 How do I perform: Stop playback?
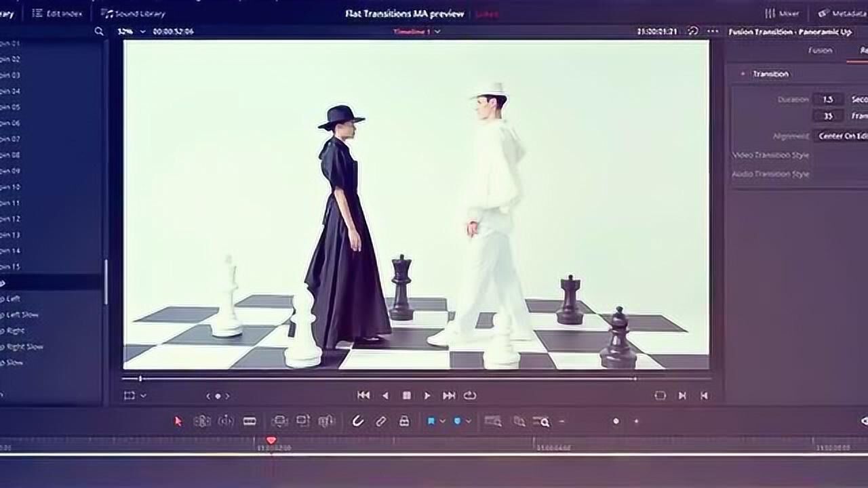[407, 395]
